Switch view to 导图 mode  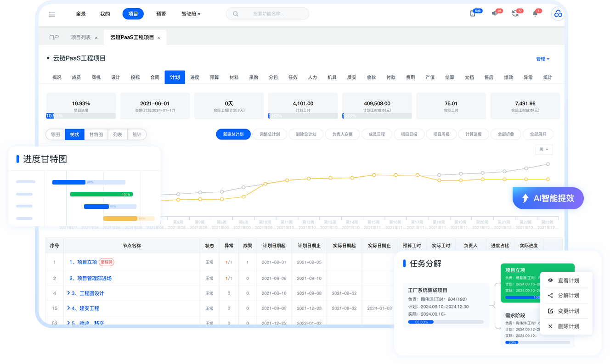coord(56,134)
